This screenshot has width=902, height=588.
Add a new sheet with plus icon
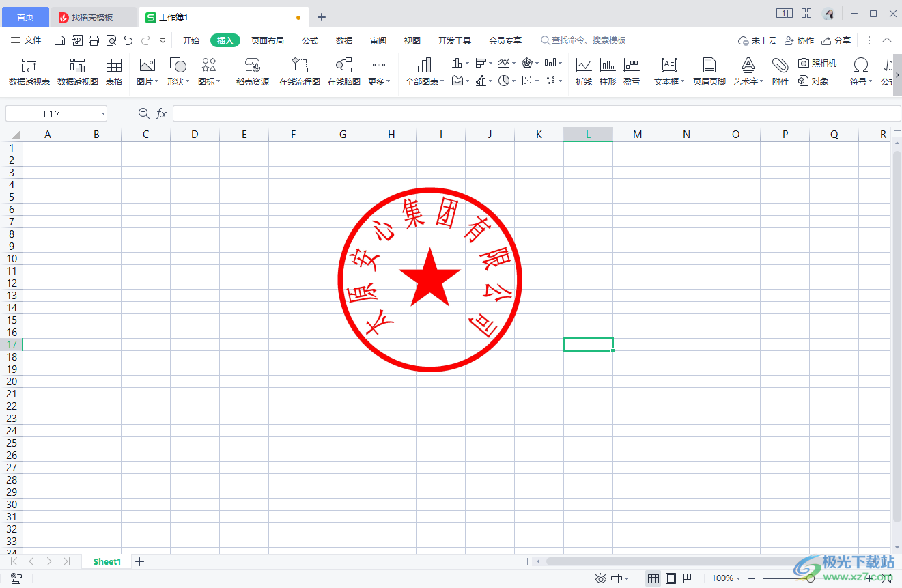(x=140, y=561)
